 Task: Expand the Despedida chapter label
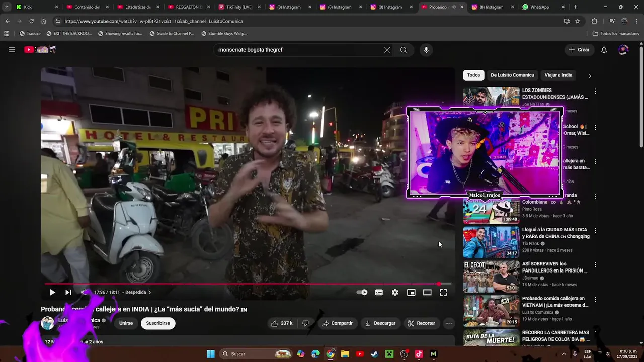[x=138, y=292]
